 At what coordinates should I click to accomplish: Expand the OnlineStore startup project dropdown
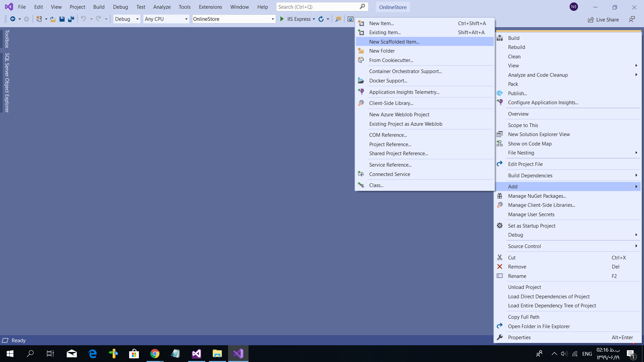pos(273,19)
